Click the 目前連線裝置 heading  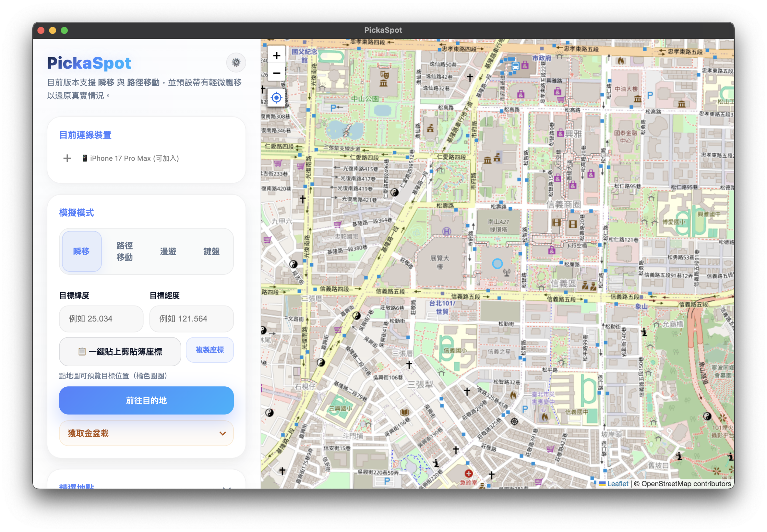[x=85, y=135]
